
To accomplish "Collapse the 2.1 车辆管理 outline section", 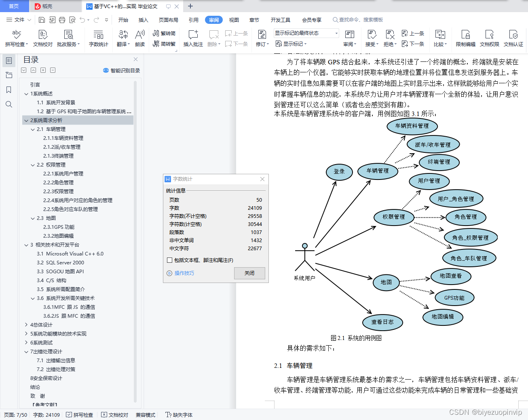I will pyautogui.click(x=33, y=129).
